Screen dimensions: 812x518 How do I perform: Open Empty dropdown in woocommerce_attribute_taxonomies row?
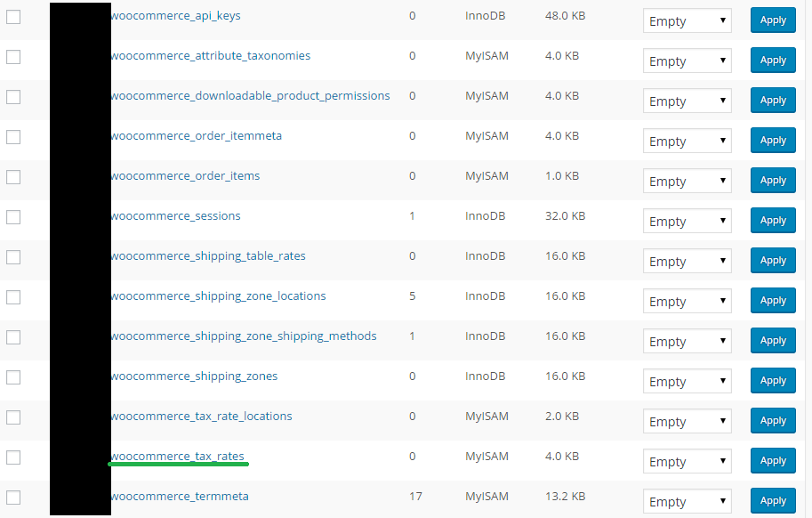coord(687,61)
